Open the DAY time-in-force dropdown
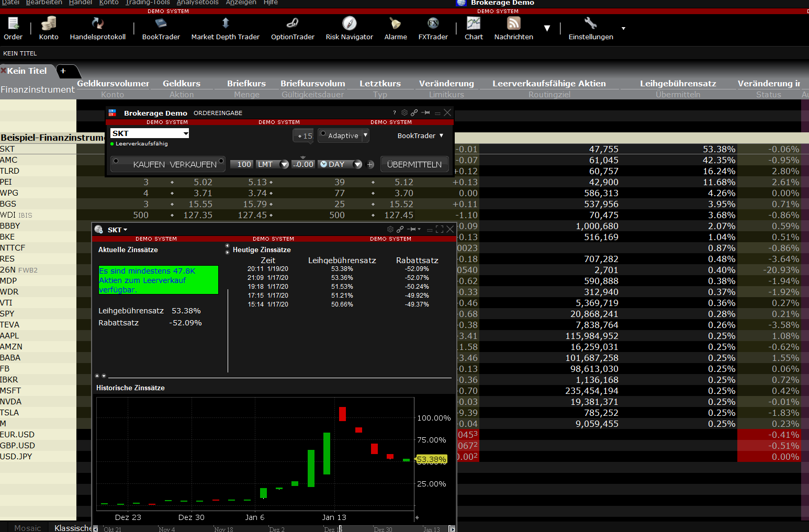 (358, 164)
